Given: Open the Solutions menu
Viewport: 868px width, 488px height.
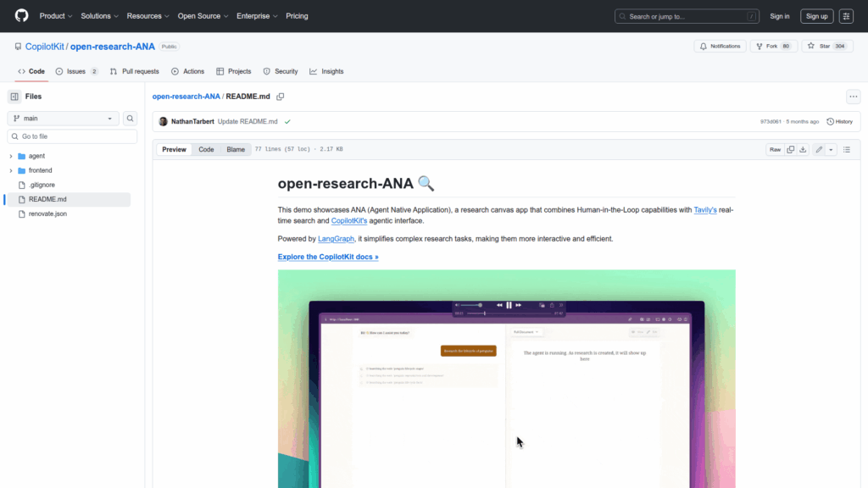Looking at the screenshot, I should [x=100, y=16].
